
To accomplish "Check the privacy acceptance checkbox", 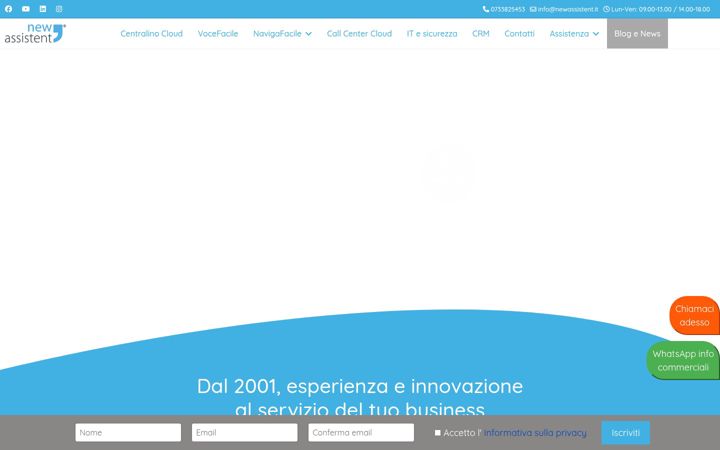I will 438,433.
